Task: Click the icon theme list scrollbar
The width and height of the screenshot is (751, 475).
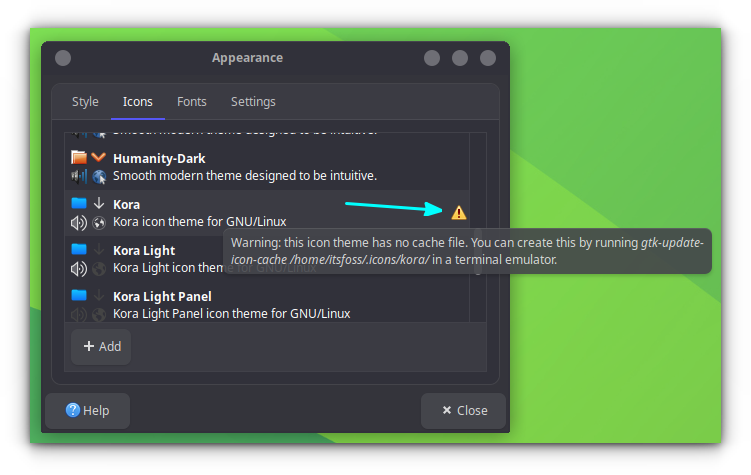Action: [478, 252]
